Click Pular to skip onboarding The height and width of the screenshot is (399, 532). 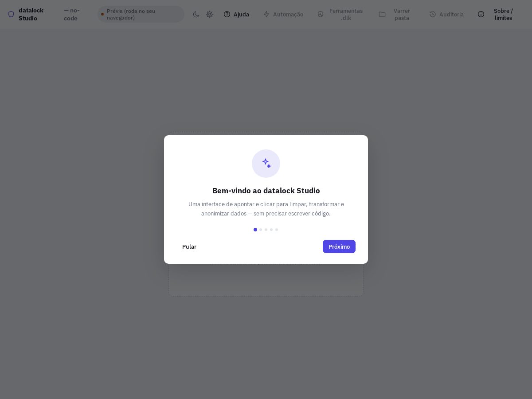[189, 246]
